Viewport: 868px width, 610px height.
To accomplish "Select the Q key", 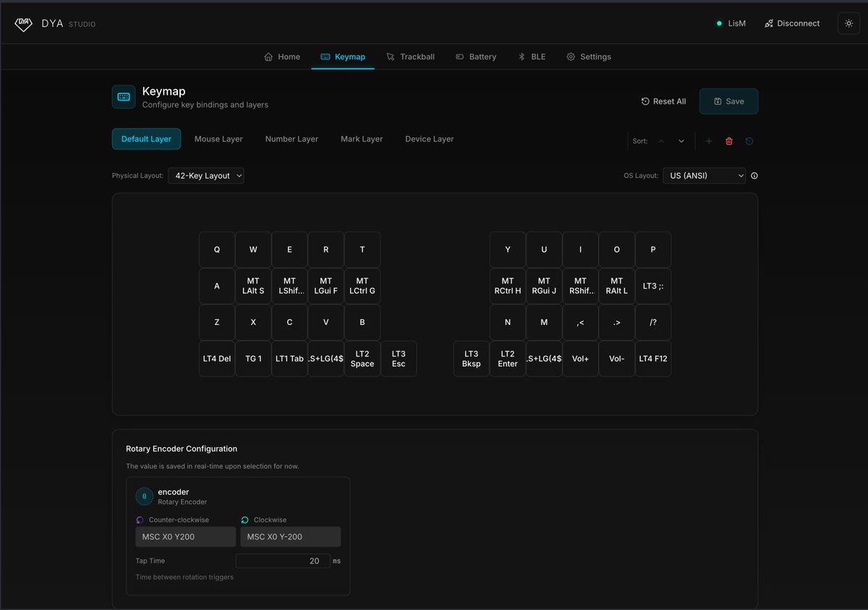I will (x=217, y=250).
